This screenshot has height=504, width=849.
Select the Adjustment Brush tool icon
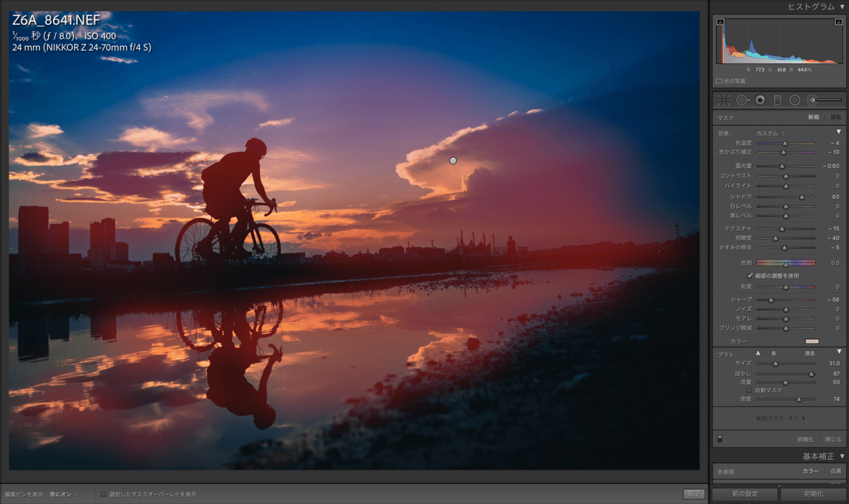[x=812, y=100]
